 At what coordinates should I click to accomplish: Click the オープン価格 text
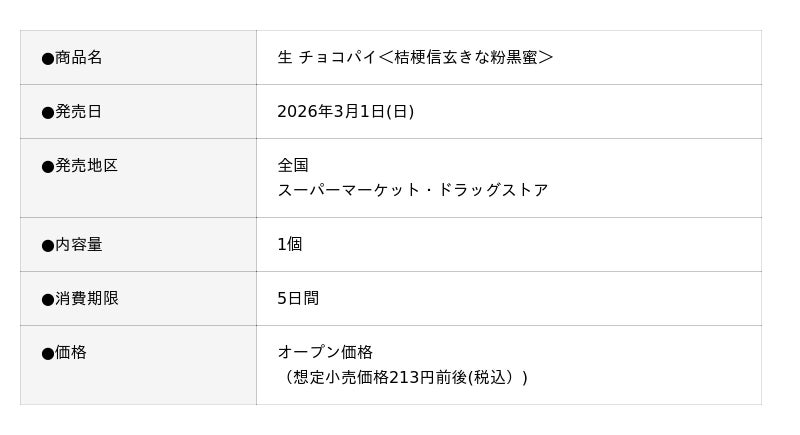(325, 353)
